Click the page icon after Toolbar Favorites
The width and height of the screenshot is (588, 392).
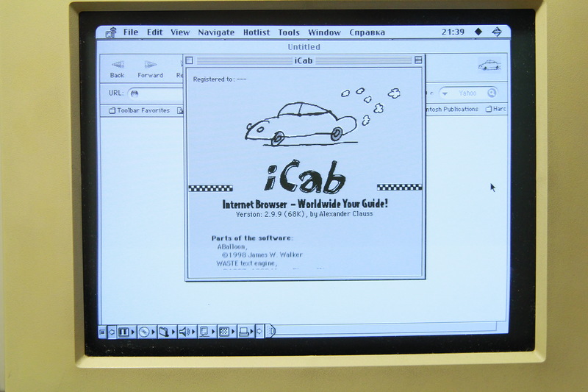coord(180,110)
